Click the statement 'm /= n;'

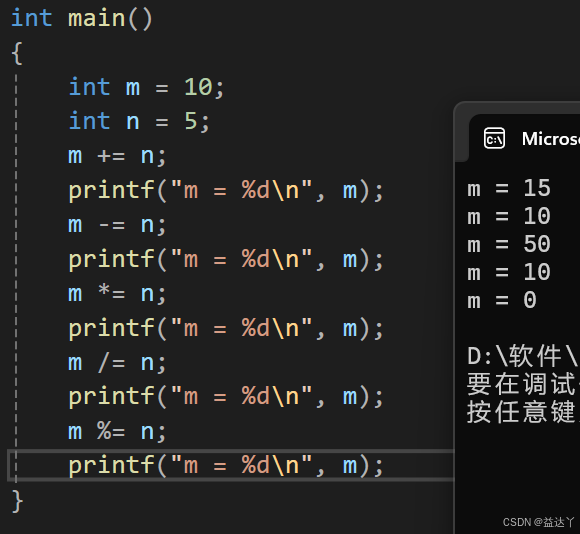click(117, 363)
